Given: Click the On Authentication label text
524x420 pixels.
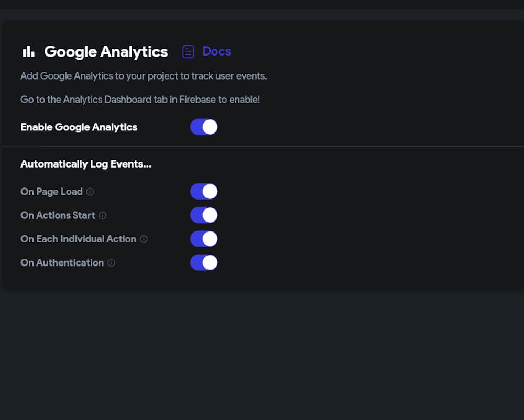Looking at the screenshot, I should pos(62,262).
